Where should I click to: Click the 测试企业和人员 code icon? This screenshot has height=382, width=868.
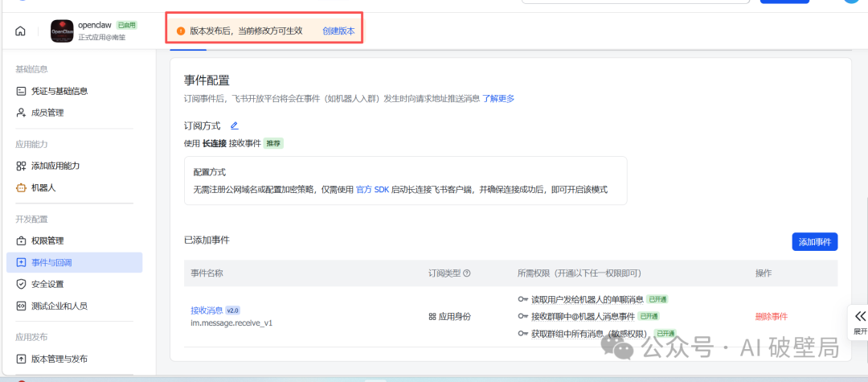(21, 306)
